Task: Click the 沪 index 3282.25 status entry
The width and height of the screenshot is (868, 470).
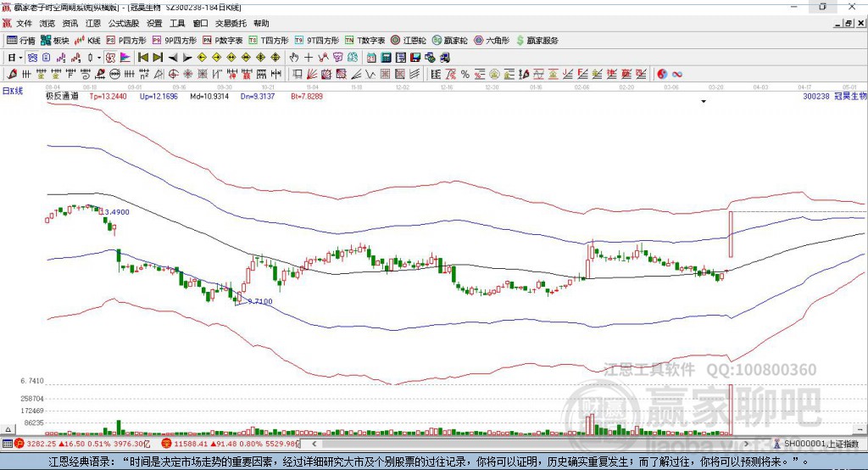Action: pyautogui.click(x=83, y=444)
